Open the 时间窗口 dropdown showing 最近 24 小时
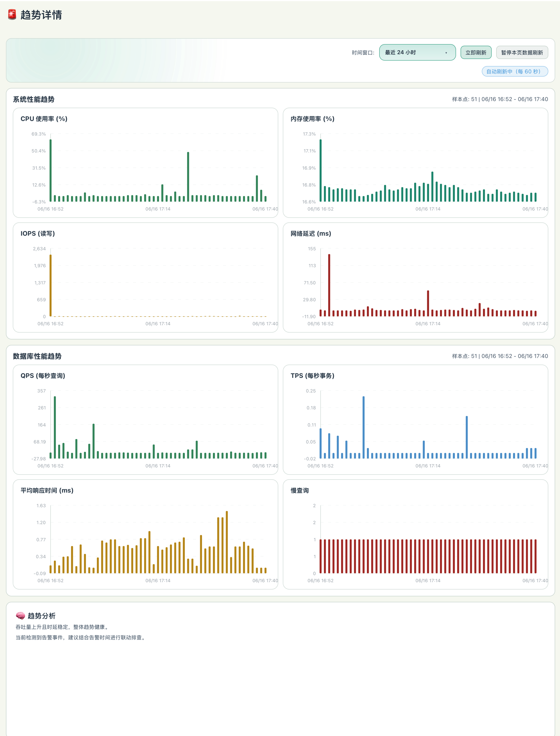This screenshot has height=736, width=560. tap(417, 52)
